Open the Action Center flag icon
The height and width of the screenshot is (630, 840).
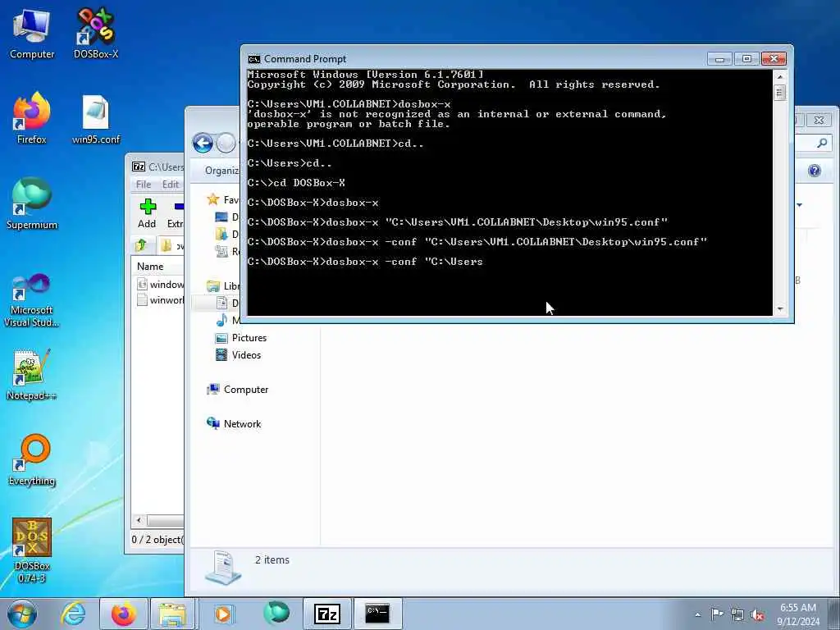pos(717,614)
